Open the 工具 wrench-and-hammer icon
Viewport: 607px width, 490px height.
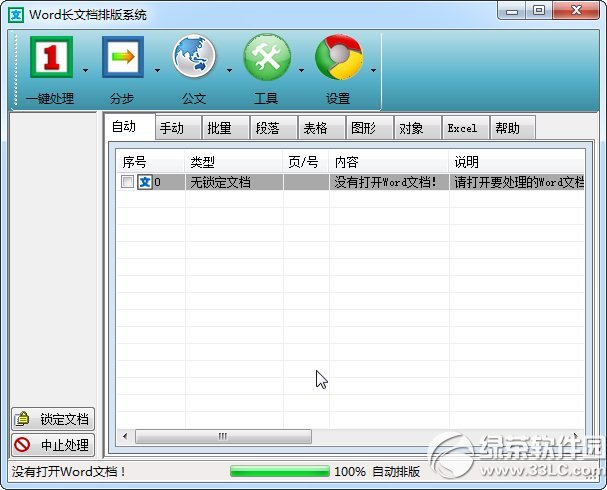pyautogui.click(x=267, y=57)
